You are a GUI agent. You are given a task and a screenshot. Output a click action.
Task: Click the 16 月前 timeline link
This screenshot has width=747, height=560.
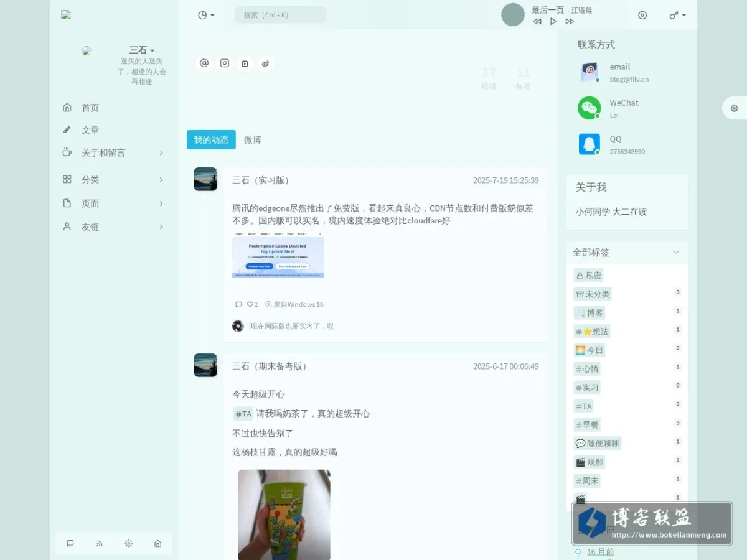point(601,551)
